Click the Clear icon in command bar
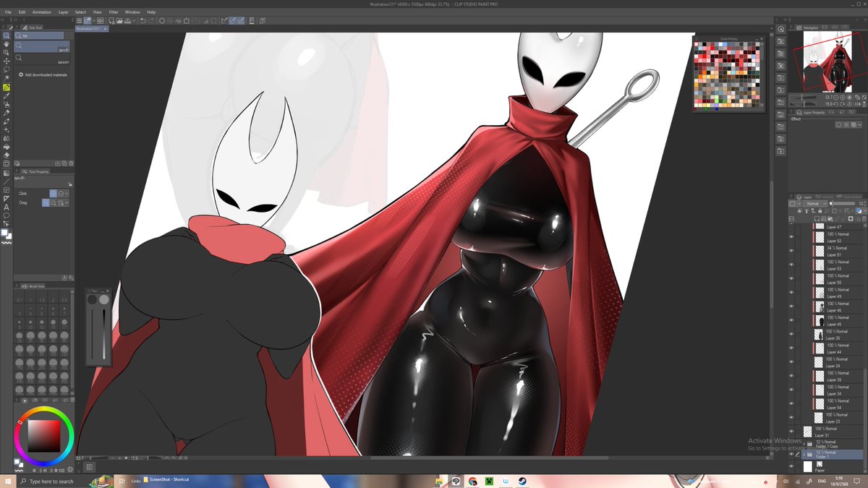This screenshot has width=868, height=488. (x=161, y=21)
